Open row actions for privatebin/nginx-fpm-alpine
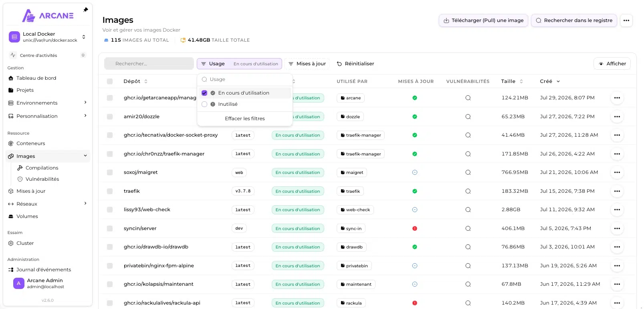644x309 pixels. click(617, 266)
